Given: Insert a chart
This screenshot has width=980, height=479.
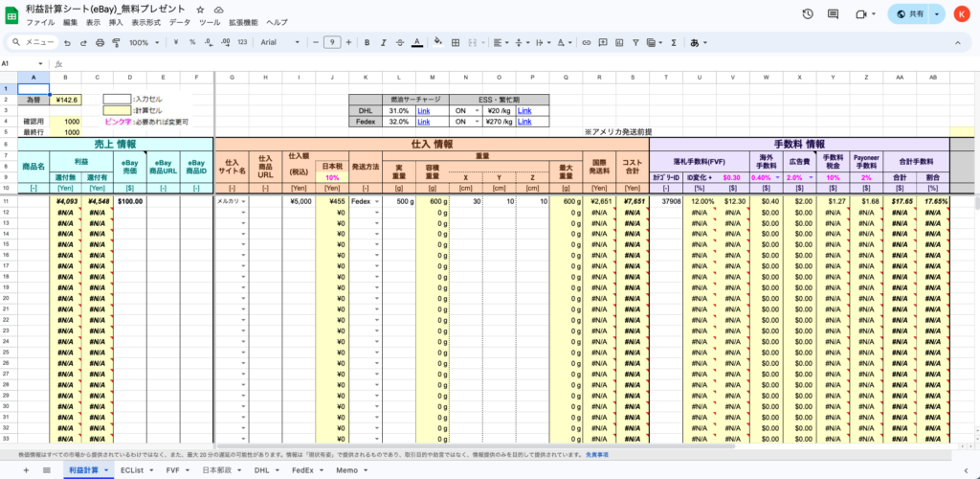Looking at the screenshot, I should [x=619, y=42].
